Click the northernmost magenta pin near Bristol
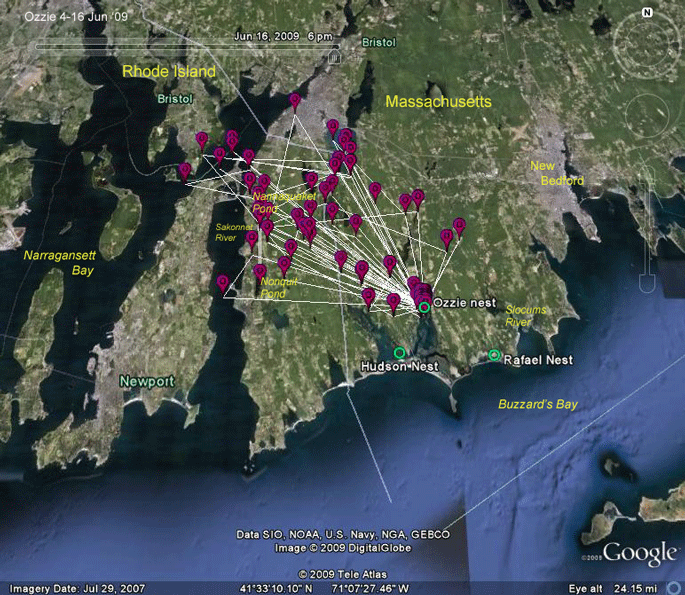 [295, 101]
